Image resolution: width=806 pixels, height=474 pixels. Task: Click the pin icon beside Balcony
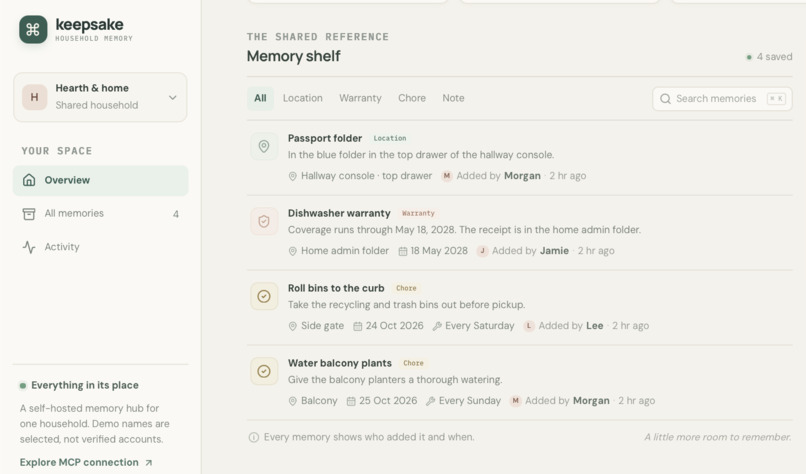tap(292, 402)
